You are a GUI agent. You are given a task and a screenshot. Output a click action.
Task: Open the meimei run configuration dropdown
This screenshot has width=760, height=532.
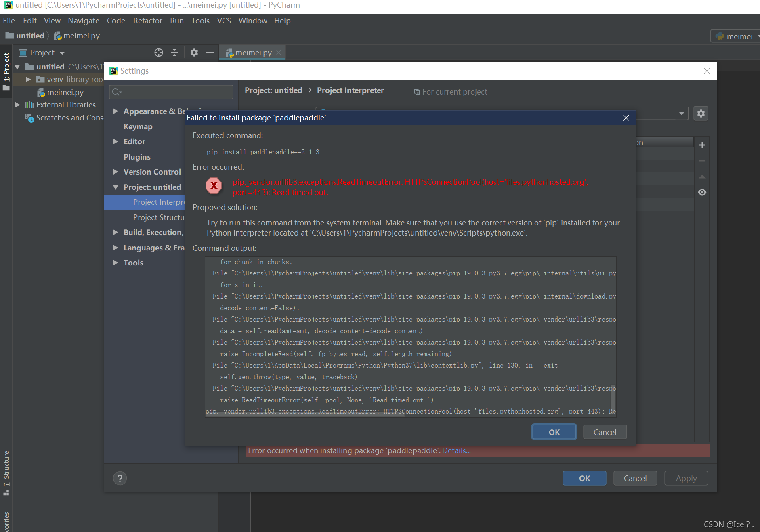click(x=736, y=36)
